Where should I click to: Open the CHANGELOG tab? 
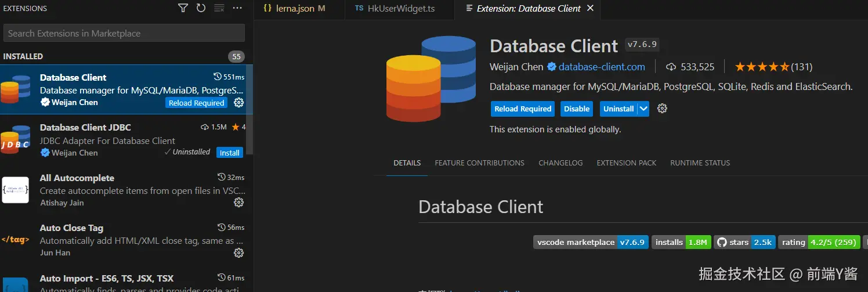(x=560, y=163)
